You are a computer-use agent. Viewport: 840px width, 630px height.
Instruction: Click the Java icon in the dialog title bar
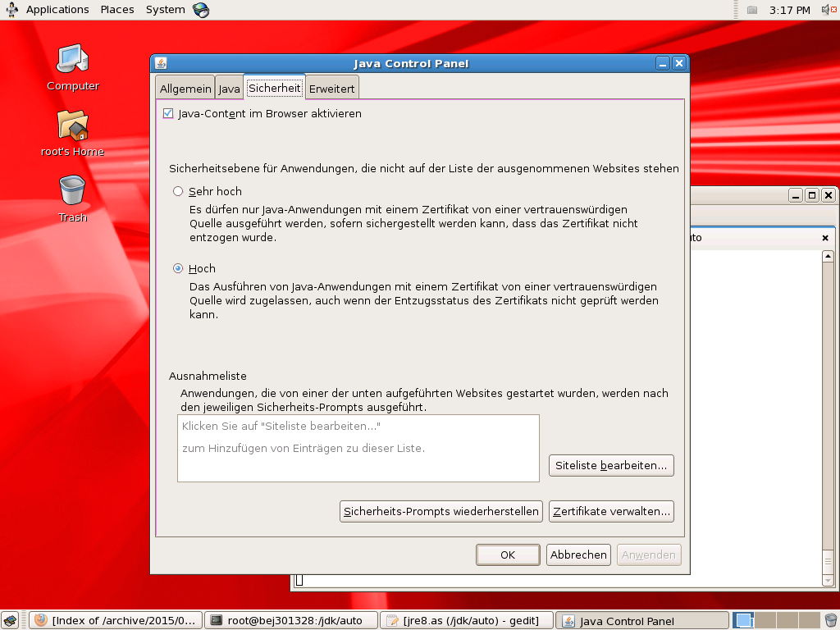pyautogui.click(x=161, y=63)
